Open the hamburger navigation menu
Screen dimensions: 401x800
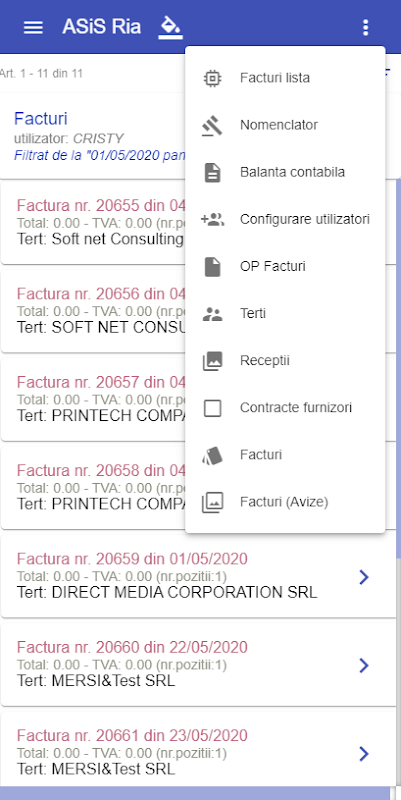[33, 27]
